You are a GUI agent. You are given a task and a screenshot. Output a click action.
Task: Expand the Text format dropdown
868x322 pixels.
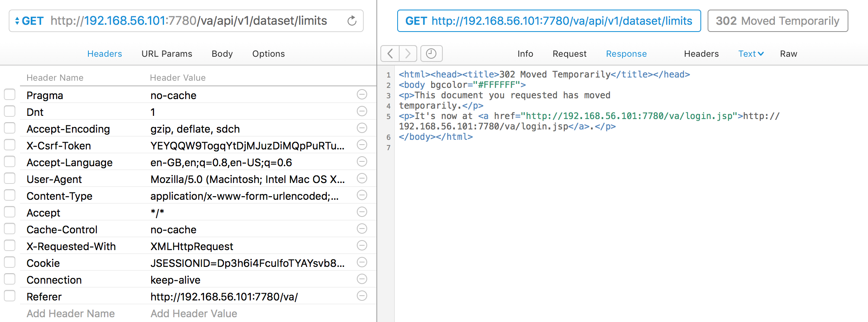click(751, 54)
